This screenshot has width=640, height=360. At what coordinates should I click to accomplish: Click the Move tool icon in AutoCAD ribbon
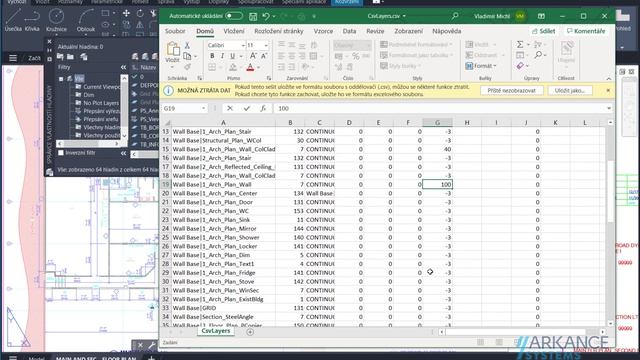coord(126,13)
